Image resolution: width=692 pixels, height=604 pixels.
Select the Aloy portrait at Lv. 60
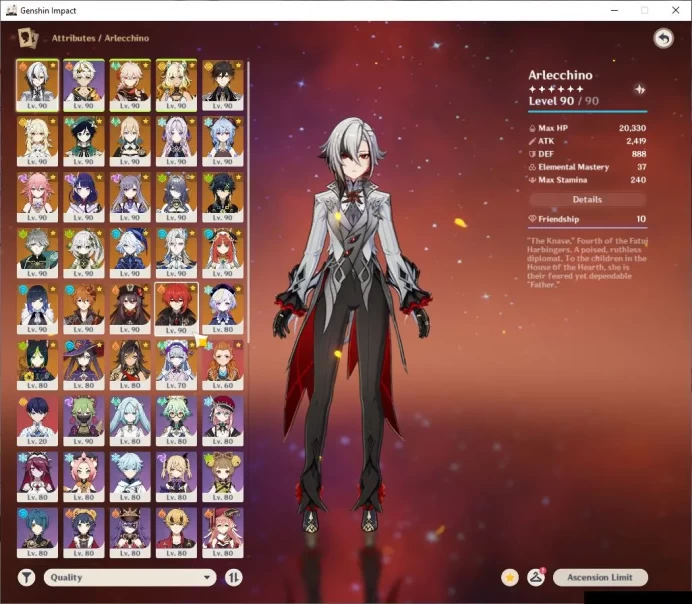pos(223,365)
